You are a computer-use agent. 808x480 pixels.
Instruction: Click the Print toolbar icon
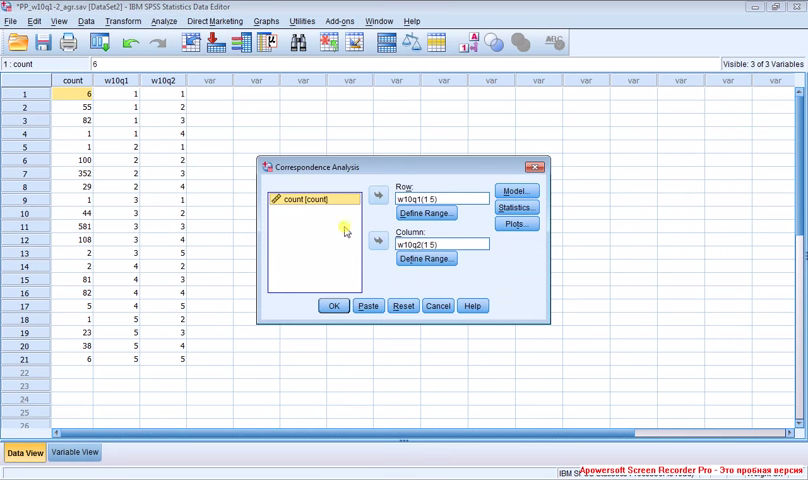(x=68, y=42)
